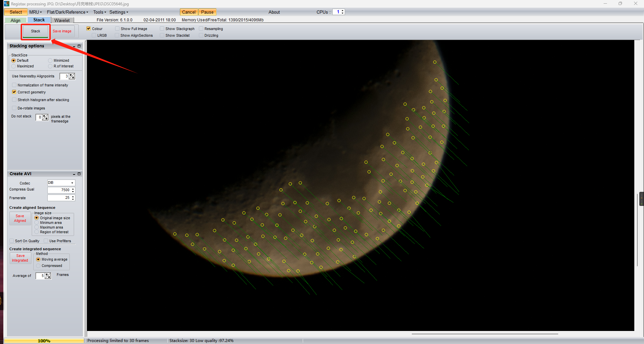The image size is (644, 344).
Task: Click Save Integrated button
Action: point(20,258)
